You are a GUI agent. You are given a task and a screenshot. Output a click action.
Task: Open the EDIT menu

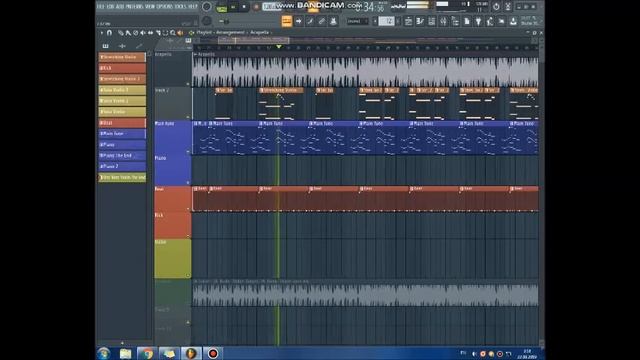click(x=110, y=7)
